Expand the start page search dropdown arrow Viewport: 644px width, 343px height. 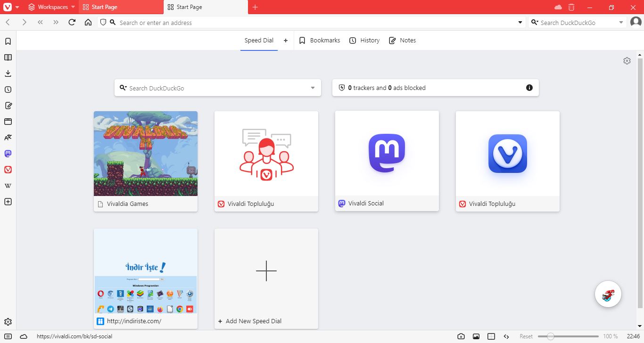tap(313, 88)
